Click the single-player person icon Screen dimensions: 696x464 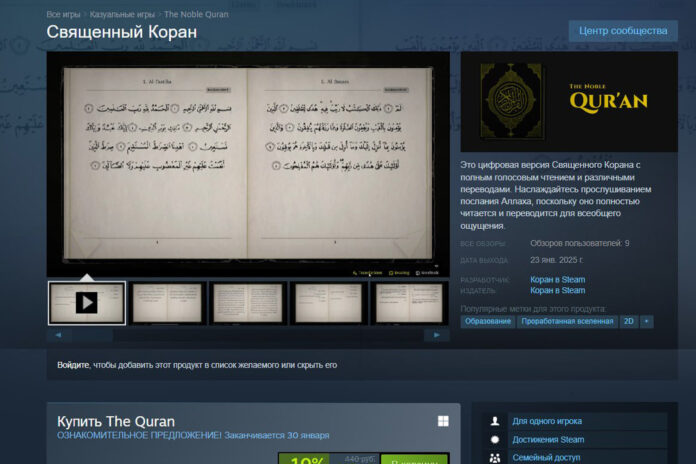[x=495, y=421]
